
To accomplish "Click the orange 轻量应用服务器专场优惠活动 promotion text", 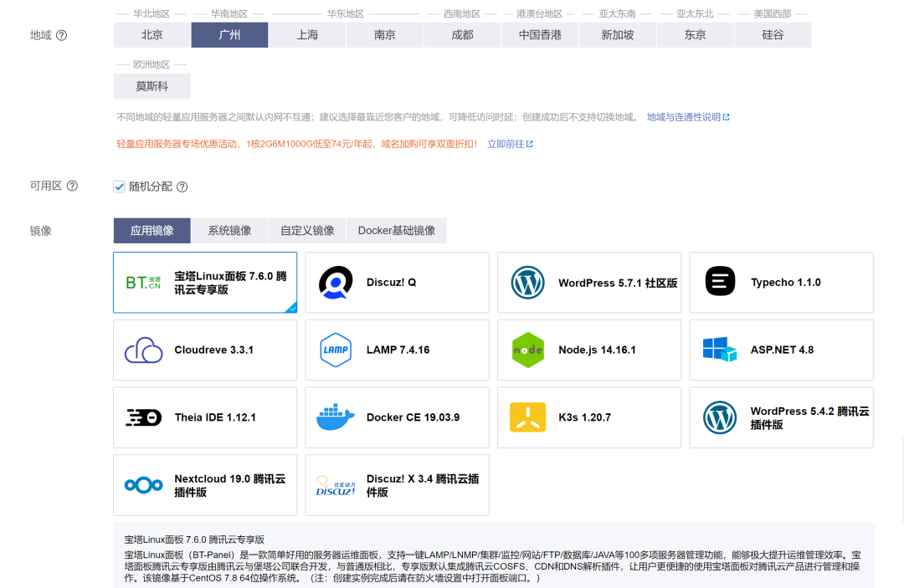I will click(297, 144).
